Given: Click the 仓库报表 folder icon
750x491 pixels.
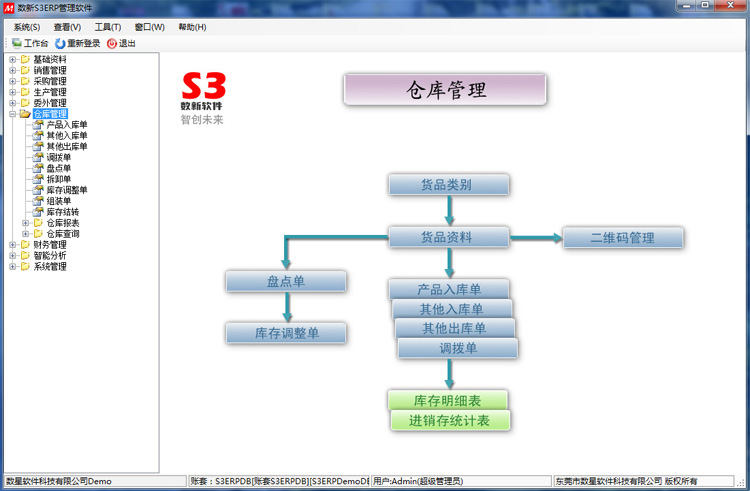Looking at the screenshot, I should tap(38, 223).
